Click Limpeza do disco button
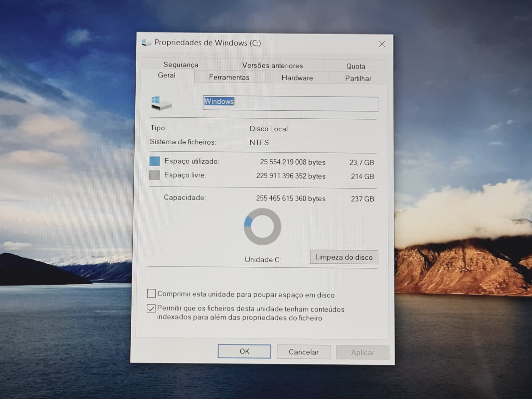This screenshot has width=532, height=399. tap(344, 257)
